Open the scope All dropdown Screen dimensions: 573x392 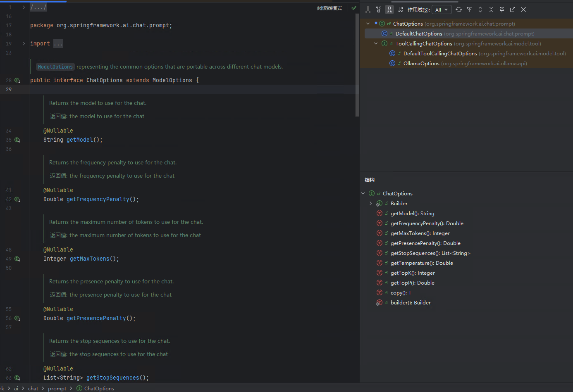442,10
